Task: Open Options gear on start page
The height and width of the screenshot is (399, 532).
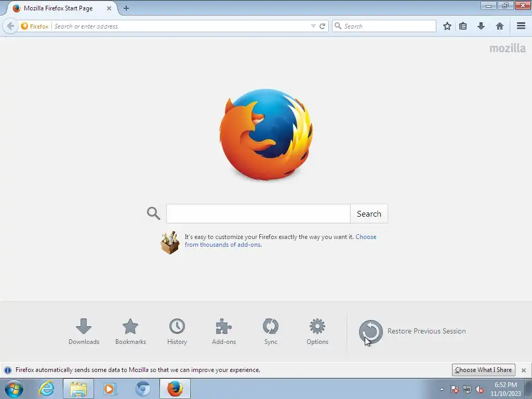Action: 317,331
